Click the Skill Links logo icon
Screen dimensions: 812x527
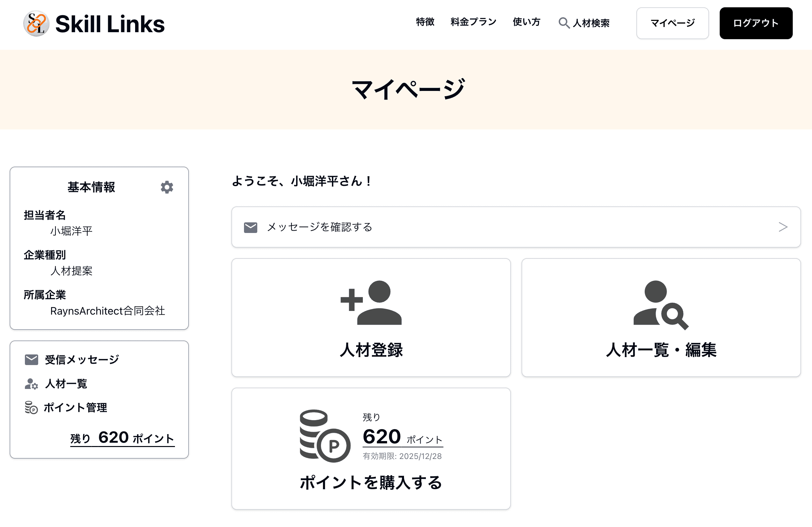36,24
